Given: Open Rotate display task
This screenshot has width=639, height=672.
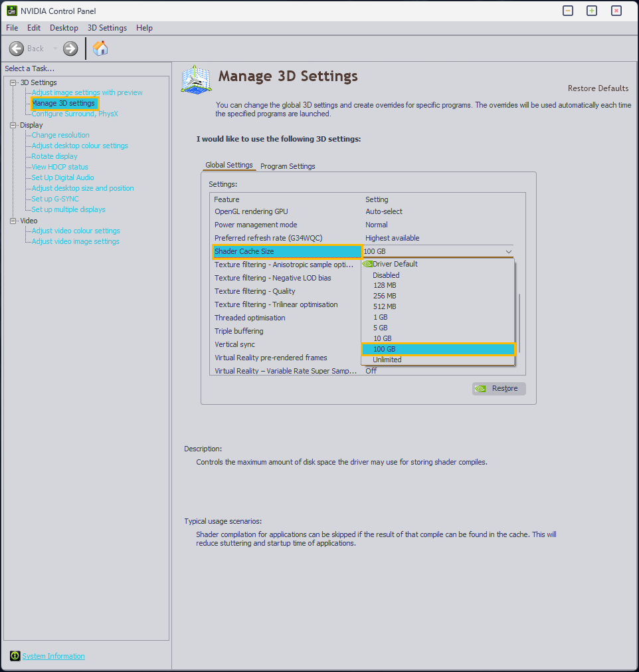Looking at the screenshot, I should coord(54,156).
